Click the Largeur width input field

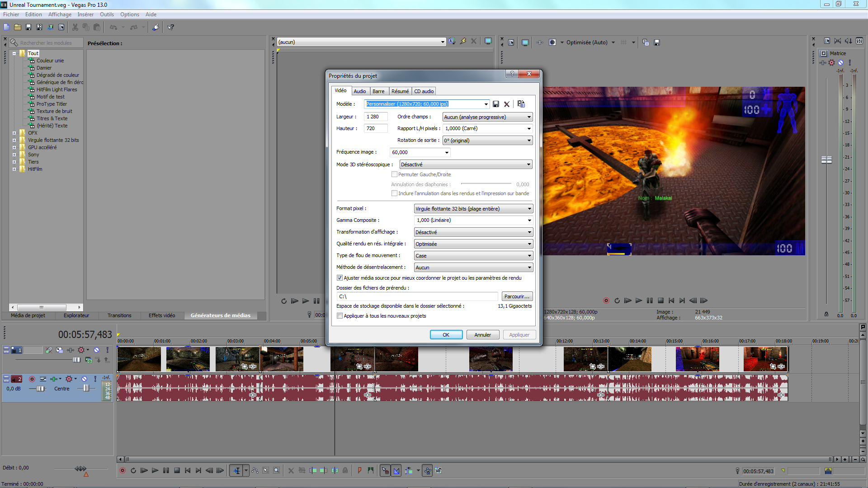tap(376, 117)
